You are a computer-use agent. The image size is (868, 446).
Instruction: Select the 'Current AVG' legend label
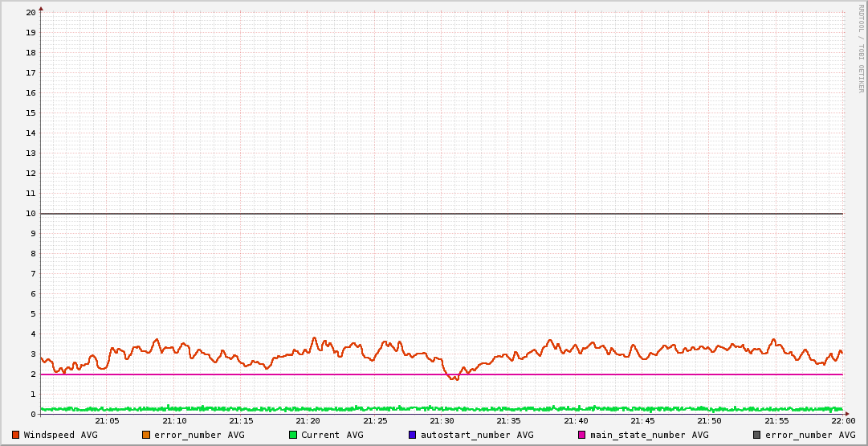[x=332, y=435]
